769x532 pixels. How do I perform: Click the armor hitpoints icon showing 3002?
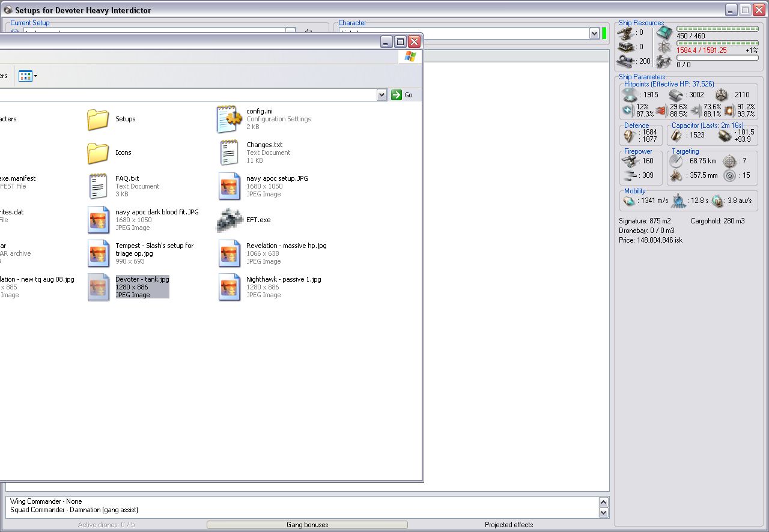677,95
